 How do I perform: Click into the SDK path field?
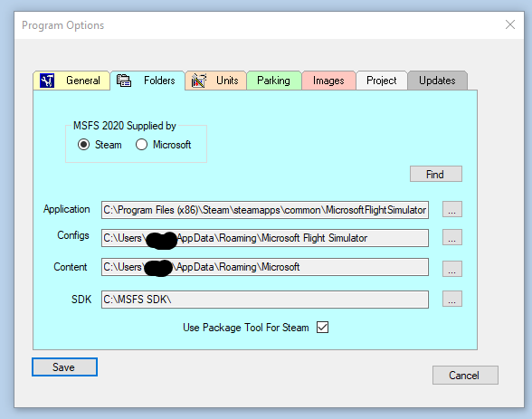click(265, 300)
